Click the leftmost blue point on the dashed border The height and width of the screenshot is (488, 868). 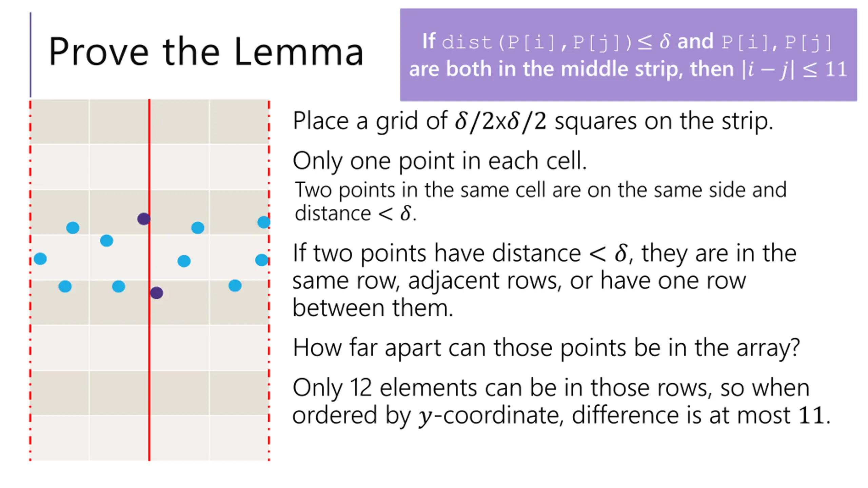[40, 259]
